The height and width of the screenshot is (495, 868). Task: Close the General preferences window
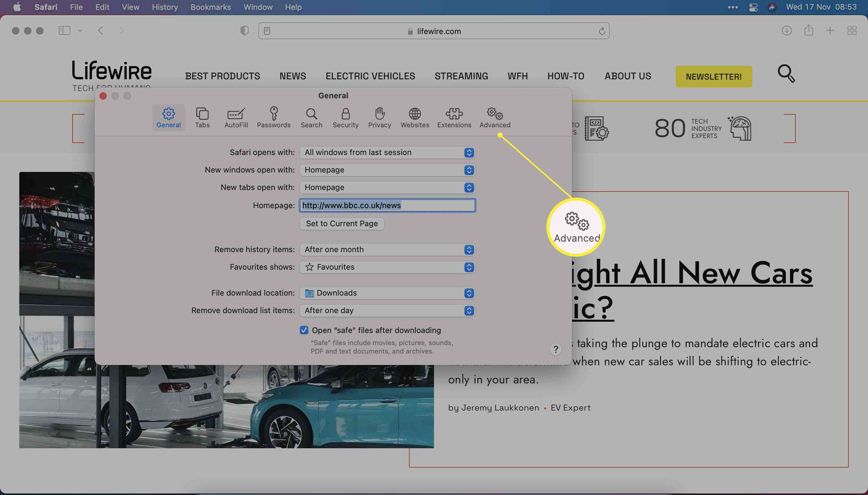pyautogui.click(x=103, y=96)
